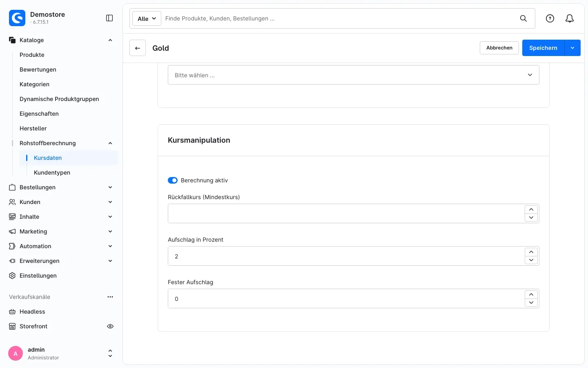Click the Marketing megaphone icon
Screen dimensions: 588x368
tap(12, 231)
